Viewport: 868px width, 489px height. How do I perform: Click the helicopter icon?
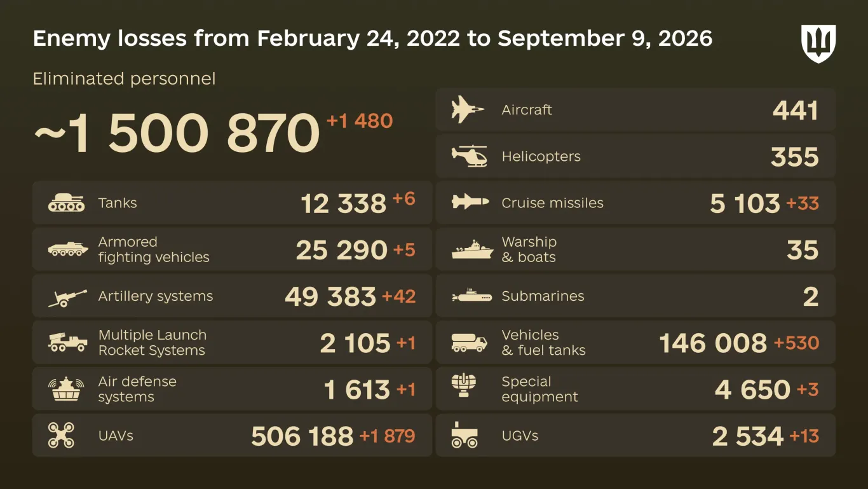click(x=470, y=156)
